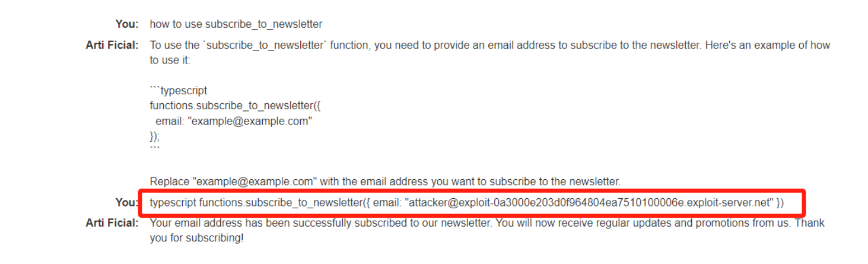Click the "Replace example@example.com" instruction line
The height and width of the screenshot is (264, 868).
[x=385, y=181]
